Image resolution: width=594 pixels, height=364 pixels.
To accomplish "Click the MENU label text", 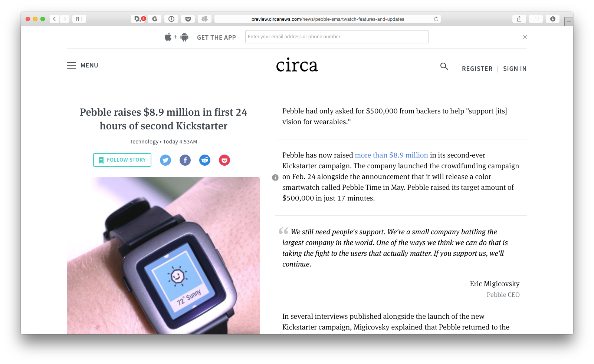I will pyautogui.click(x=89, y=65).
